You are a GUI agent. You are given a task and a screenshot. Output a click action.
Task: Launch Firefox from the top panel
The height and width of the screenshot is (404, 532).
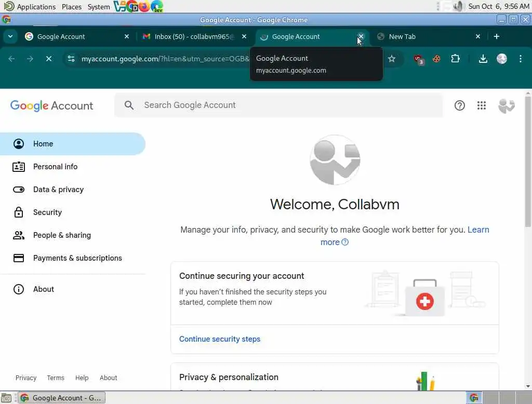pos(144,6)
